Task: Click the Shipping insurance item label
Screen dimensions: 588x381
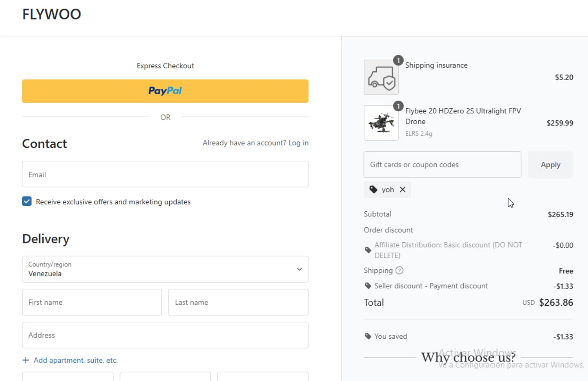Action: click(436, 65)
